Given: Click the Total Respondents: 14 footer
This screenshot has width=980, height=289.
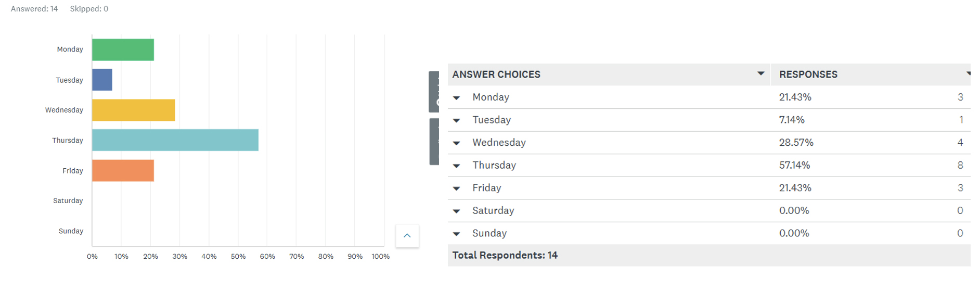Looking at the screenshot, I should coord(505,255).
